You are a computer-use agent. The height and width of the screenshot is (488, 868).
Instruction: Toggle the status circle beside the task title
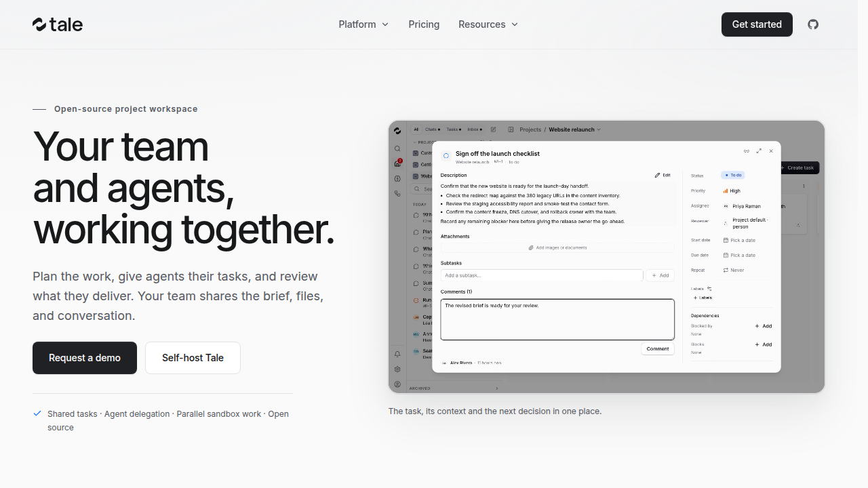tap(446, 156)
